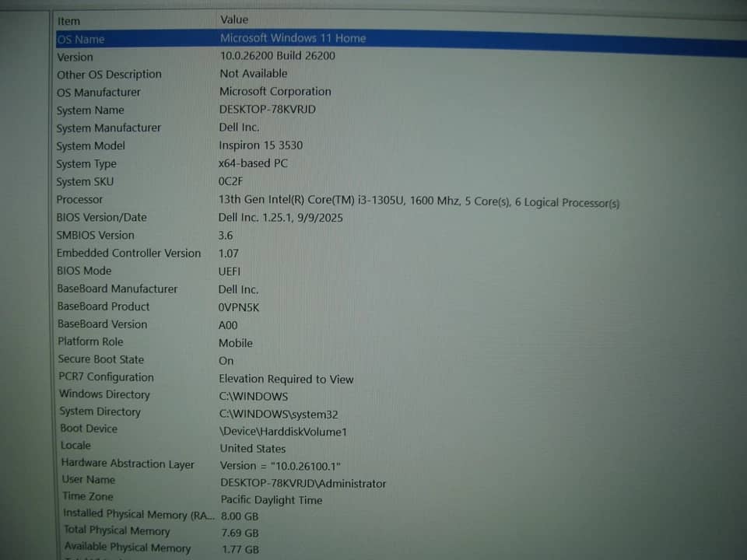The height and width of the screenshot is (560, 747).
Task: Select the PCR7 Configuration row label
Action: tap(107, 377)
